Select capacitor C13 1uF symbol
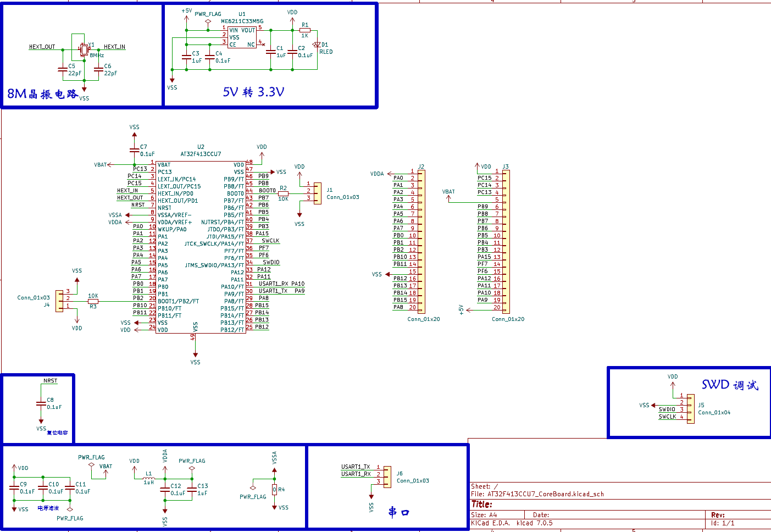The image size is (771, 532). pyautogui.click(x=191, y=489)
